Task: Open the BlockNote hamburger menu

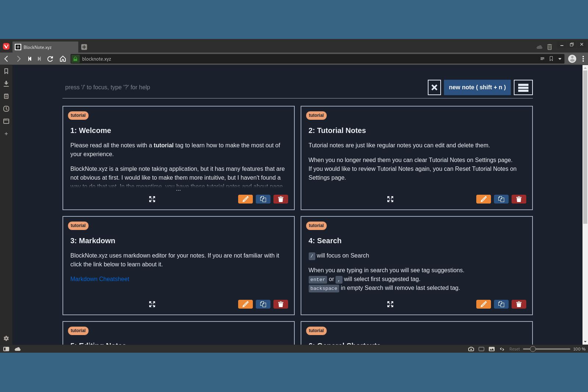Action: coord(523,87)
